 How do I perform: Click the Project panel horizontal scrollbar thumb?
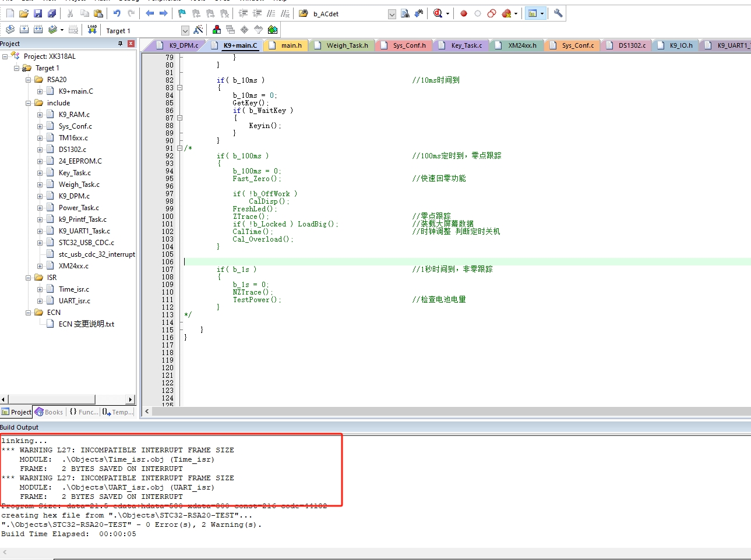point(51,399)
